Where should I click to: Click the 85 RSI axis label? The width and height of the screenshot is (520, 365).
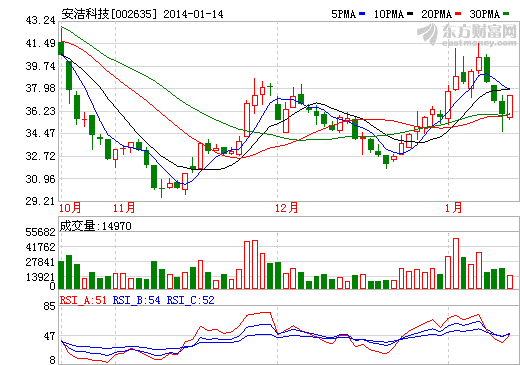pyautogui.click(x=49, y=306)
